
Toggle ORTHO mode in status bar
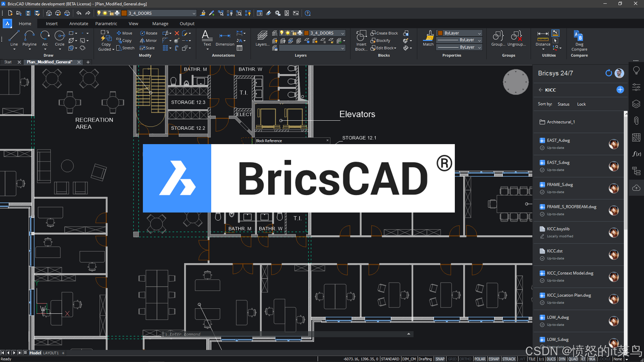[x=465, y=359]
